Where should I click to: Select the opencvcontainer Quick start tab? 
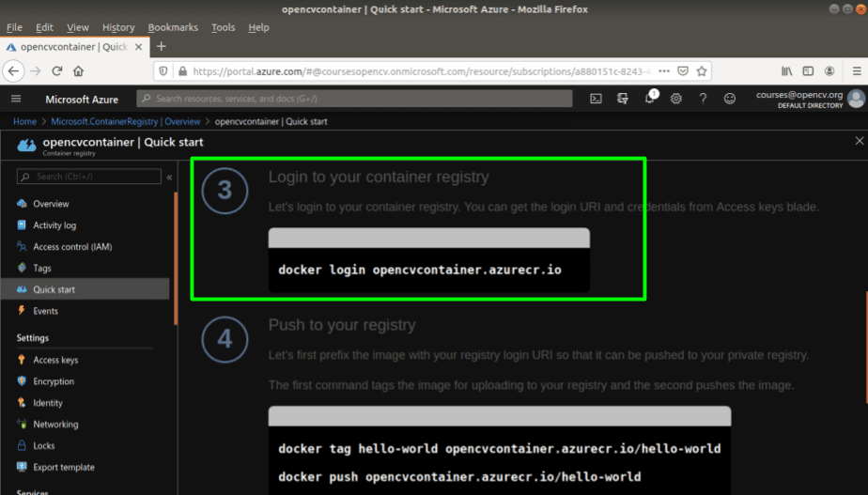[x=73, y=47]
